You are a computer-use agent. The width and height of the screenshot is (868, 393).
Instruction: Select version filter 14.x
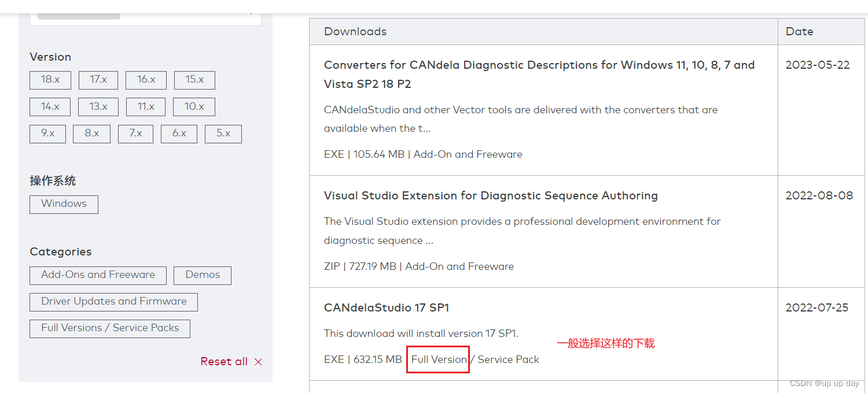point(50,107)
